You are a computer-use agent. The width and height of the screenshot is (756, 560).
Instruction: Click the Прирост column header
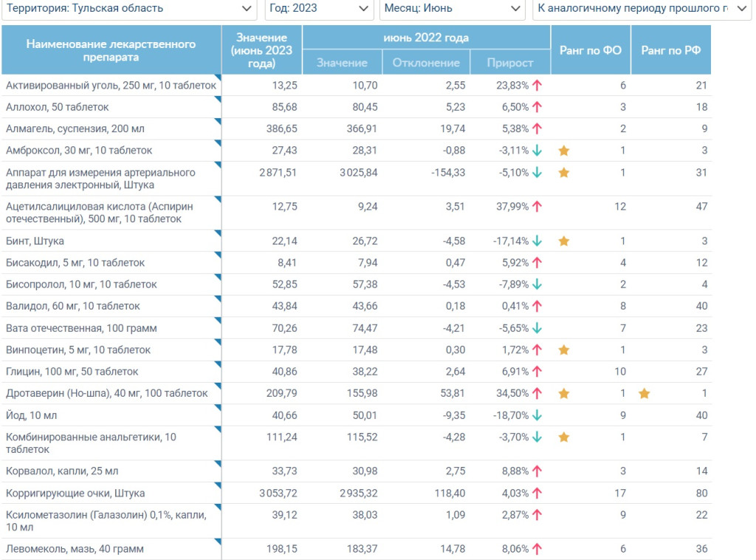coord(509,63)
